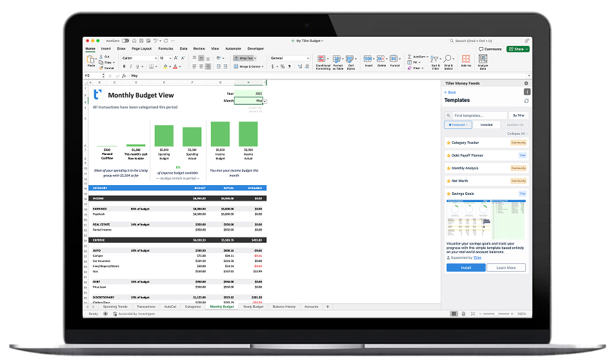Click the Analyze Data icon
613x364 pixels.
pos(483,61)
